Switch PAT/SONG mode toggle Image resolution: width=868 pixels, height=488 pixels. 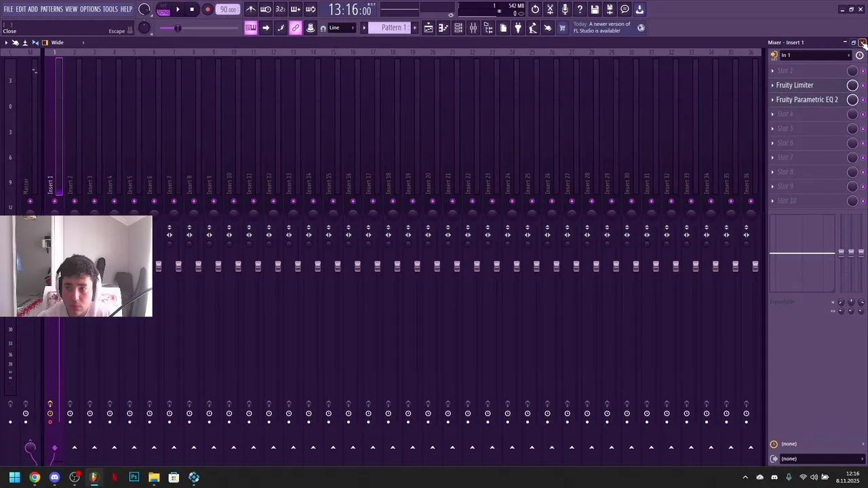point(163,10)
